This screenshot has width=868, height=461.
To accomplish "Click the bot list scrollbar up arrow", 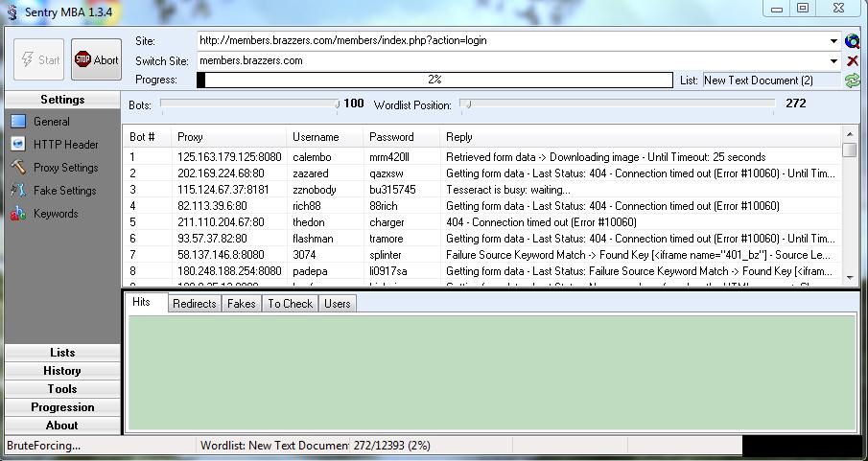I will coord(849,133).
